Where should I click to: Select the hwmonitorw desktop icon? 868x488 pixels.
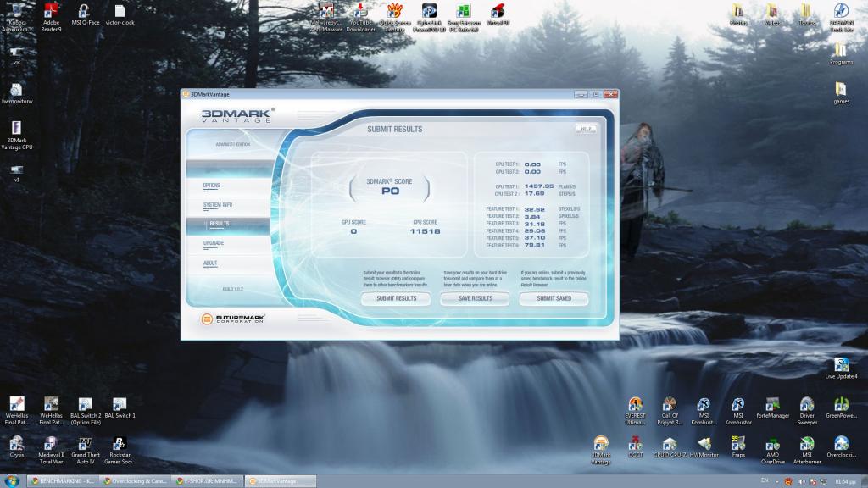click(17, 93)
